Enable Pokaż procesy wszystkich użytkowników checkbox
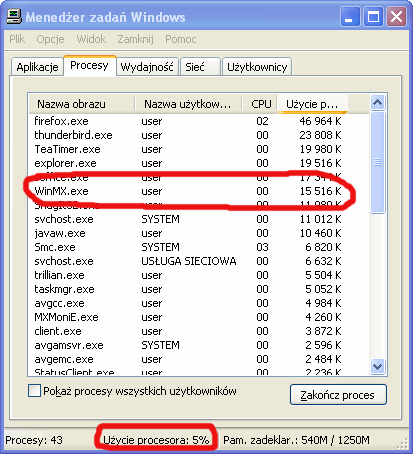This screenshot has width=413, height=454. point(34,390)
